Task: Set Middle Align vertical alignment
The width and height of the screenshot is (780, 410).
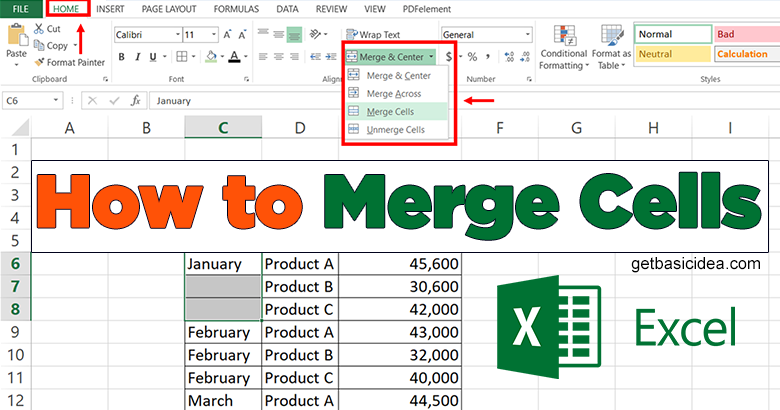Action: [279, 34]
